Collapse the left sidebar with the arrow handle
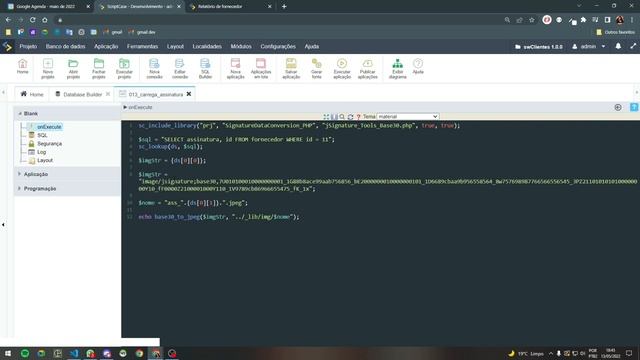Viewport: 640px width, 360px height. pyautogui.click(x=3, y=224)
